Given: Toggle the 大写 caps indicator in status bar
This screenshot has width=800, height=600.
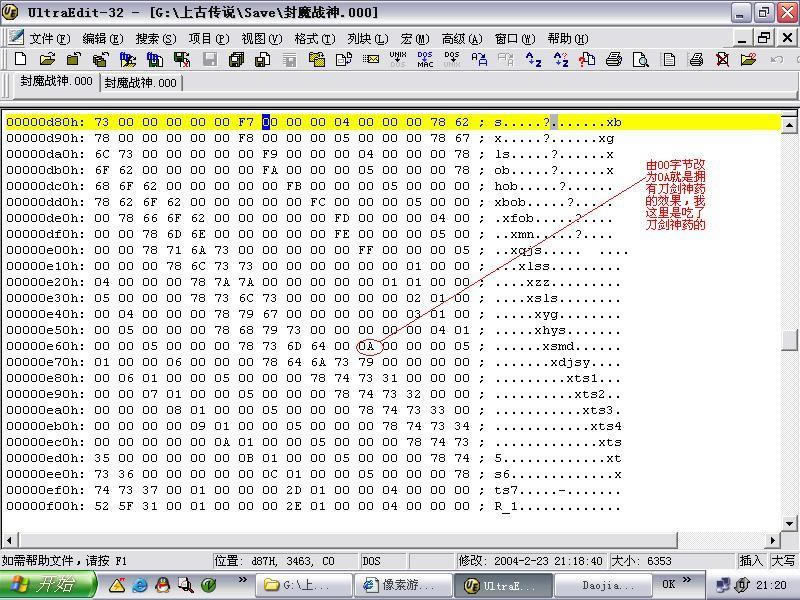Looking at the screenshot, I should pos(783,561).
